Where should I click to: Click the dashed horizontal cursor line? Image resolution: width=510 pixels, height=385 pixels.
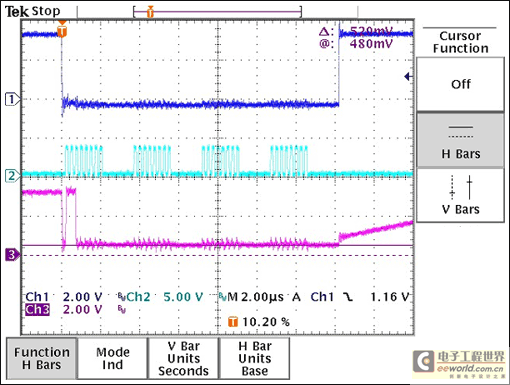tap(217, 256)
